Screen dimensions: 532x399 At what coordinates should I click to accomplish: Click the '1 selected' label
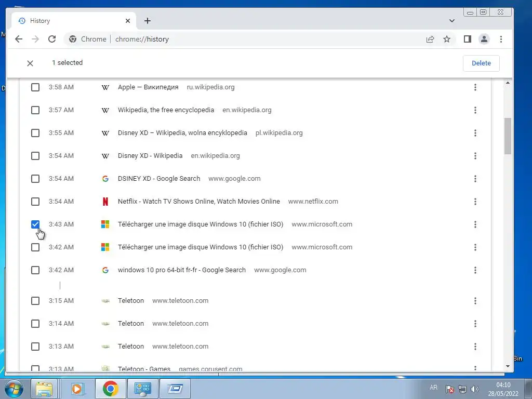[67, 63]
